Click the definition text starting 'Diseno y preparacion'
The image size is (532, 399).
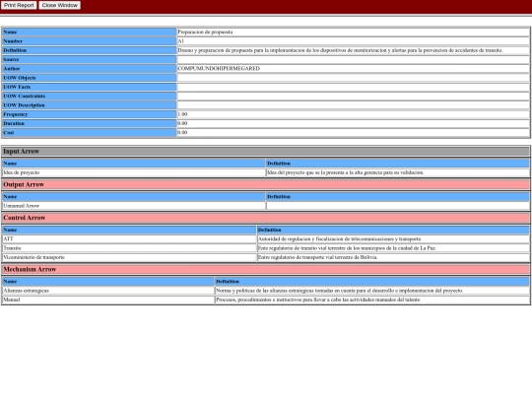340,50
